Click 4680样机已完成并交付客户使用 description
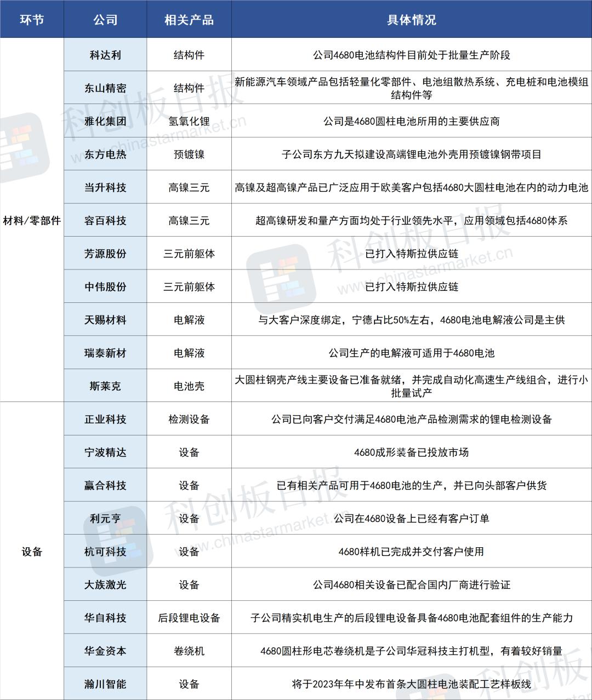This screenshot has height=700, width=592. coord(412,552)
